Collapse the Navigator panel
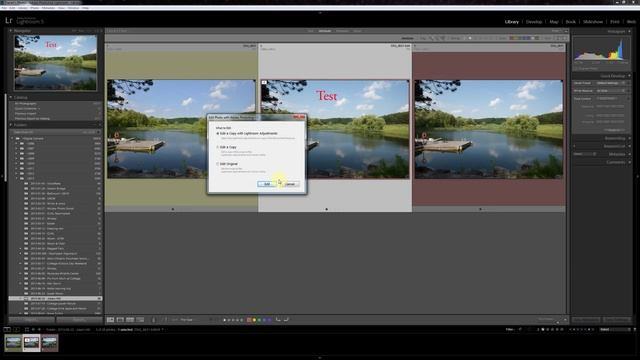The height and width of the screenshot is (360, 640). pos(11,31)
